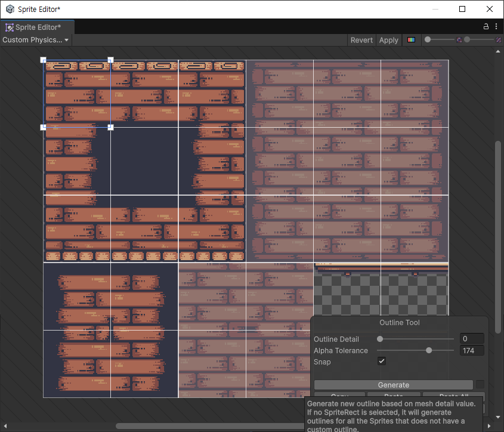Click Apply to save sprite changes
The width and height of the screenshot is (504, 432).
click(389, 40)
